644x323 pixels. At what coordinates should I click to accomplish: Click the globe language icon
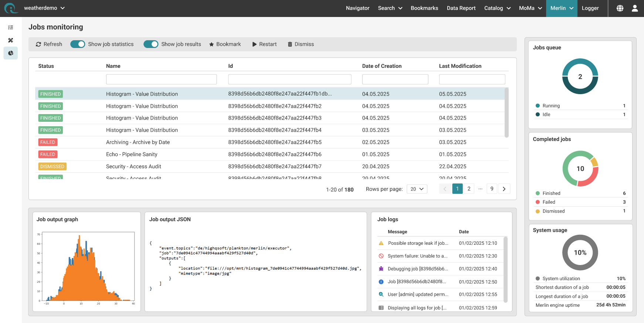pyautogui.click(x=620, y=8)
